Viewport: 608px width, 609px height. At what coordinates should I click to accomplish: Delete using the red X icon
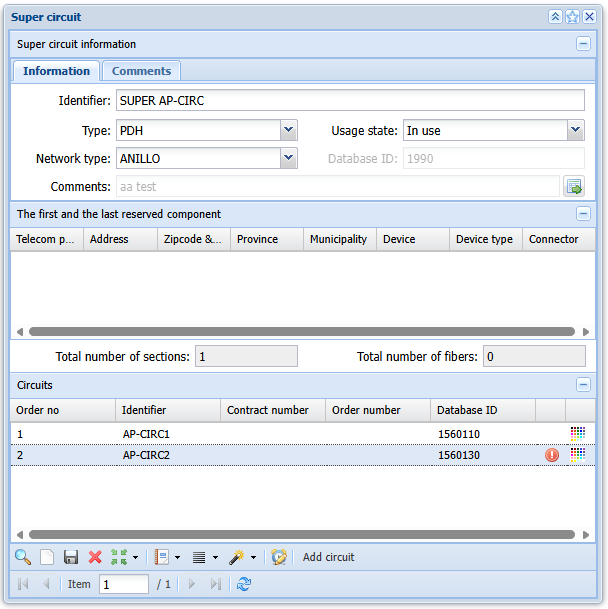click(x=95, y=557)
